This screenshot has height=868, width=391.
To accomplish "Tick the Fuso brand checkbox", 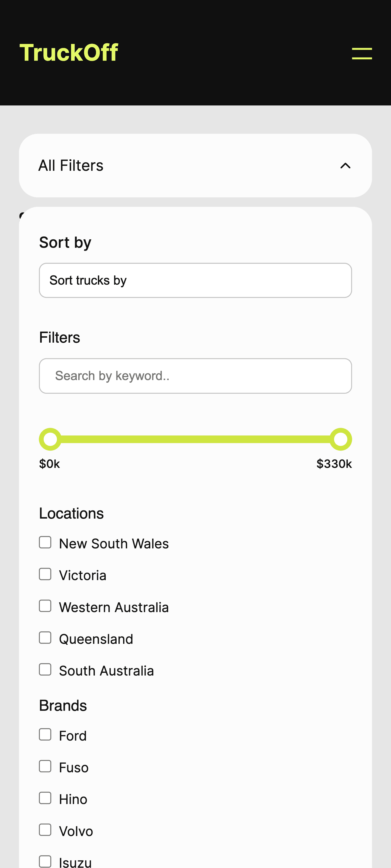I will click(45, 766).
